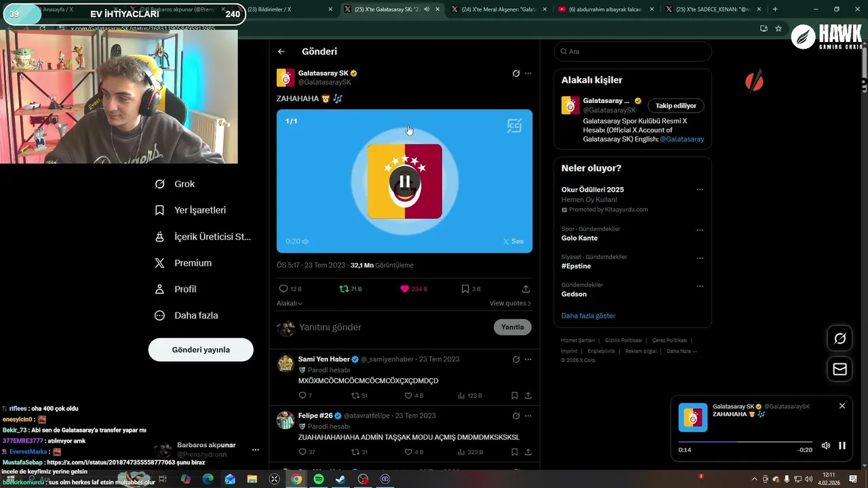This screenshot has height=488, width=868.
Task: Close the docked mini media player
Action: [842, 406]
